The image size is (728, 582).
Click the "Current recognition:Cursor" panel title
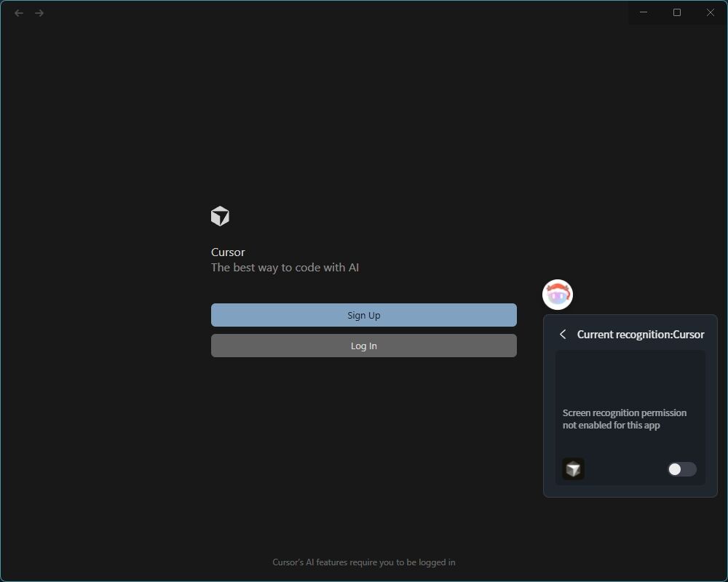pos(641,335)
